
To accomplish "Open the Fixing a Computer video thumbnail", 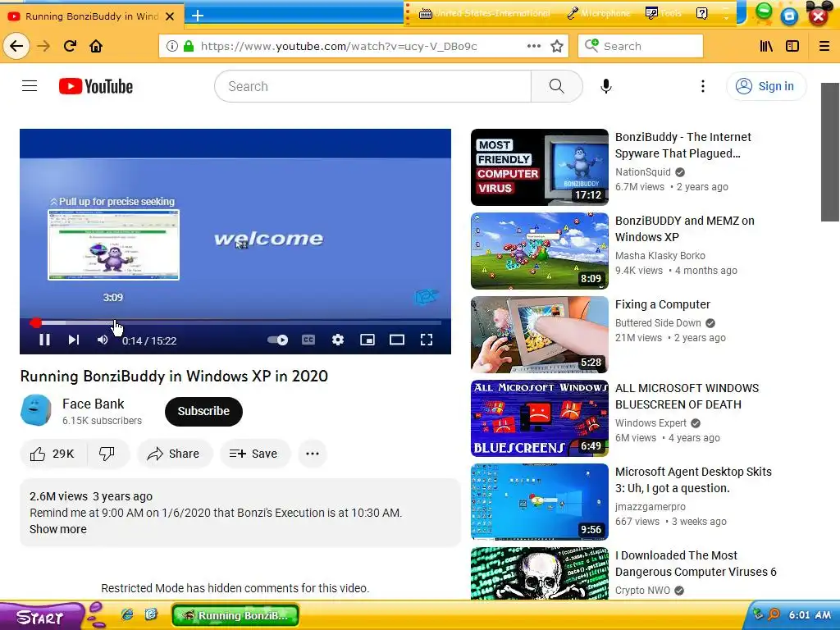I will [540, 335].
